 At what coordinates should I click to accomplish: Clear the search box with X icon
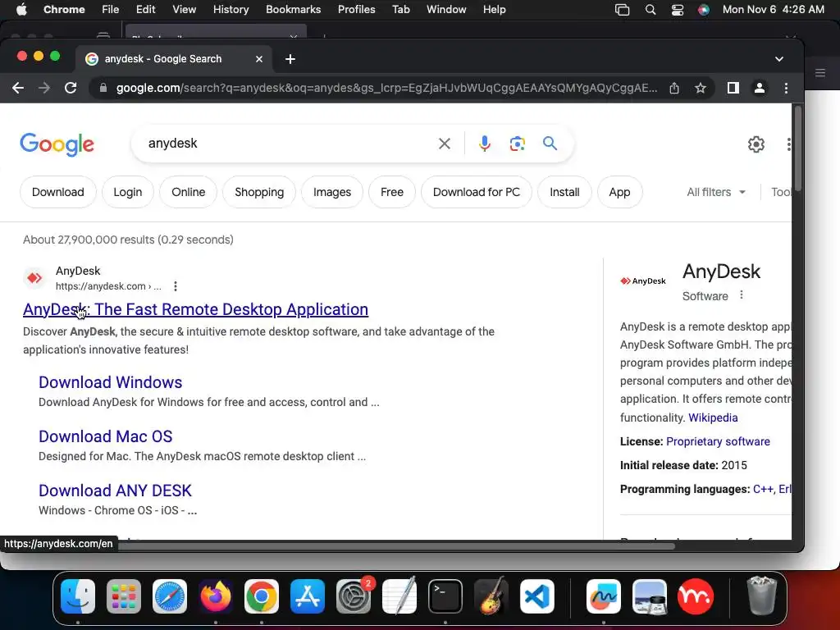coord(444,144)
